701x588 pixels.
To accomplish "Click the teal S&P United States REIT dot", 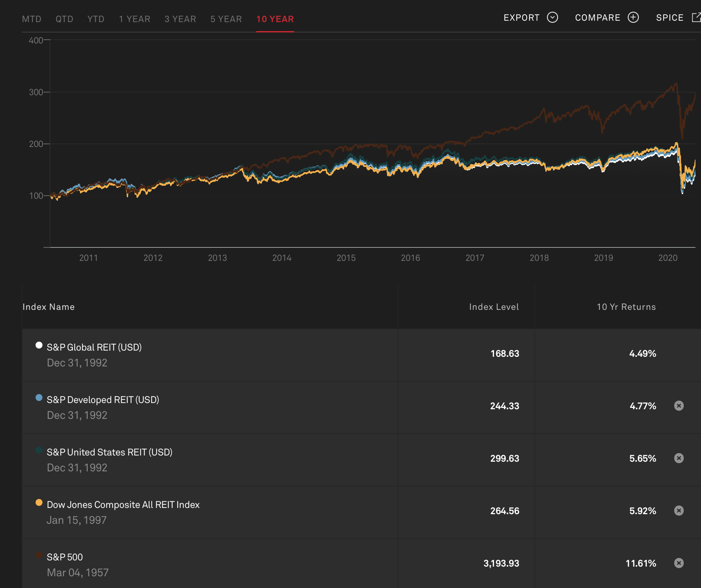I will [39, 450].
